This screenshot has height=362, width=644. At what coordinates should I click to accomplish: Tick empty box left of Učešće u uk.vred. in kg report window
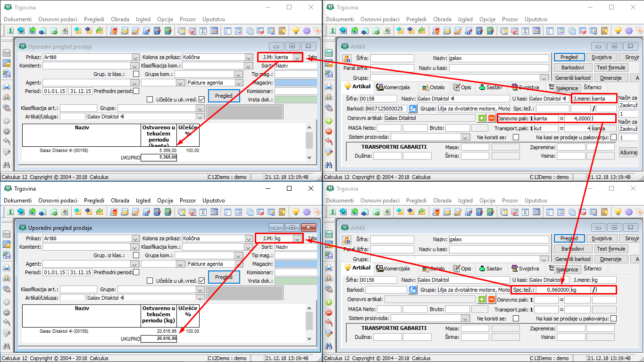pos(150,281)
